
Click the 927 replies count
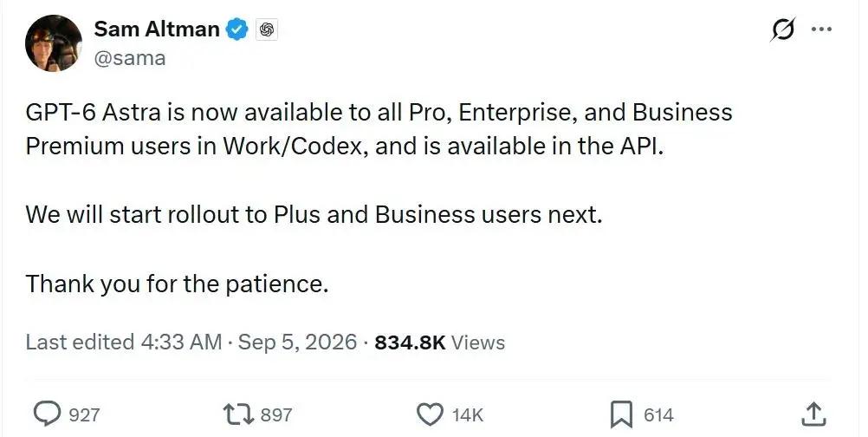(84, 414)
